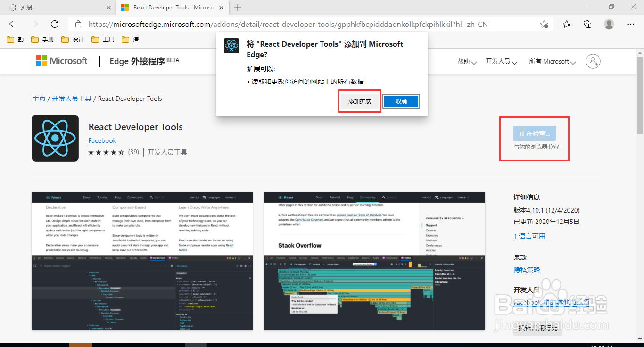
Task: Click the 开发人员工具 category next to ratings
Action: [167, 152]
